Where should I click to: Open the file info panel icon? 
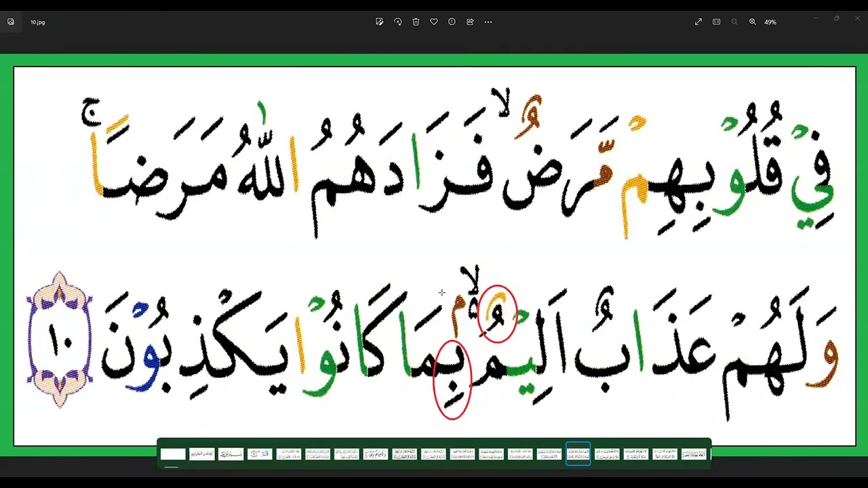click(452, 22)
